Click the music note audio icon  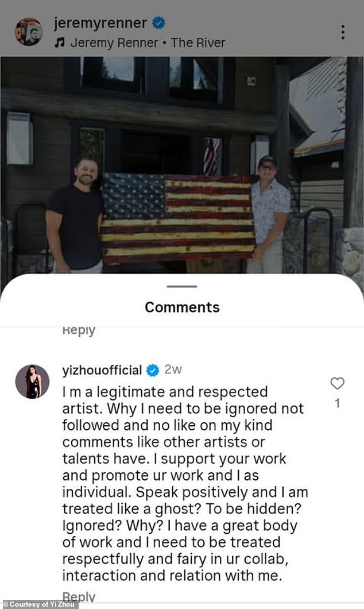pos(59,43)
